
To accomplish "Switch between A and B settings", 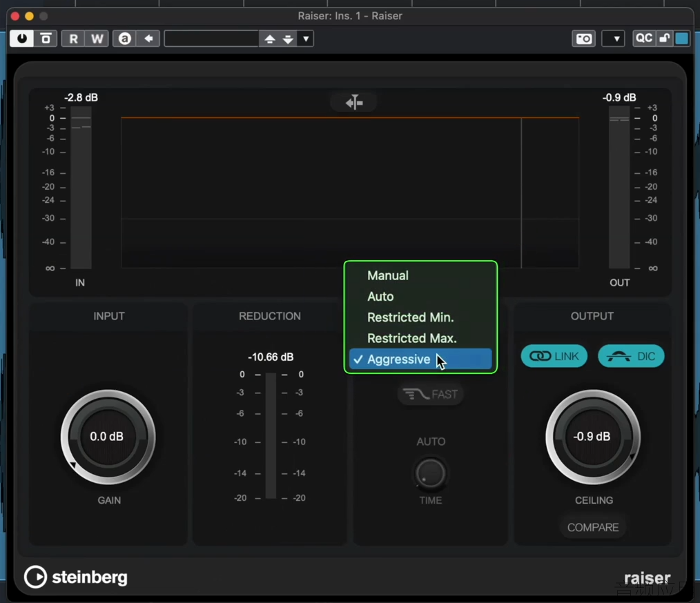I will [x=46, y=39].
